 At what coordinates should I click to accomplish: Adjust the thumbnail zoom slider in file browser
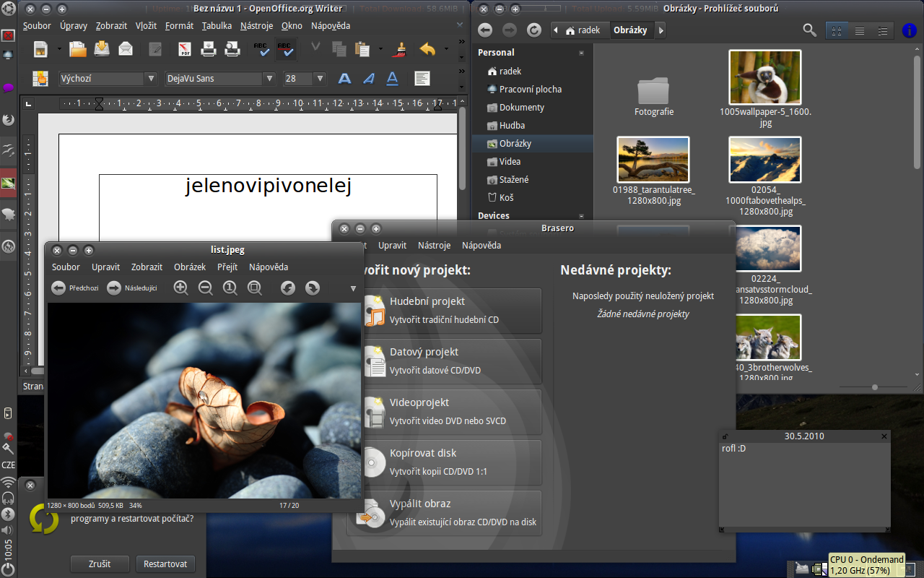[875, 387]
